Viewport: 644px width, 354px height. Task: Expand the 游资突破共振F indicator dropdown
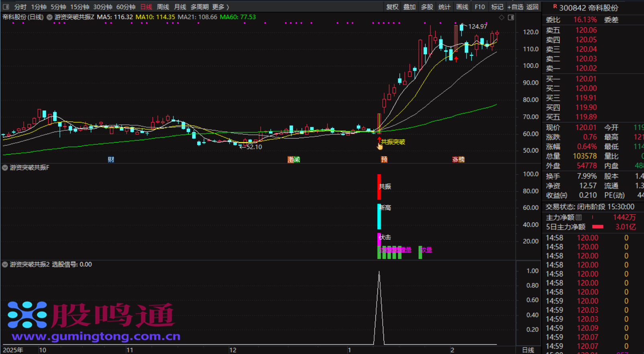(5, 168)
